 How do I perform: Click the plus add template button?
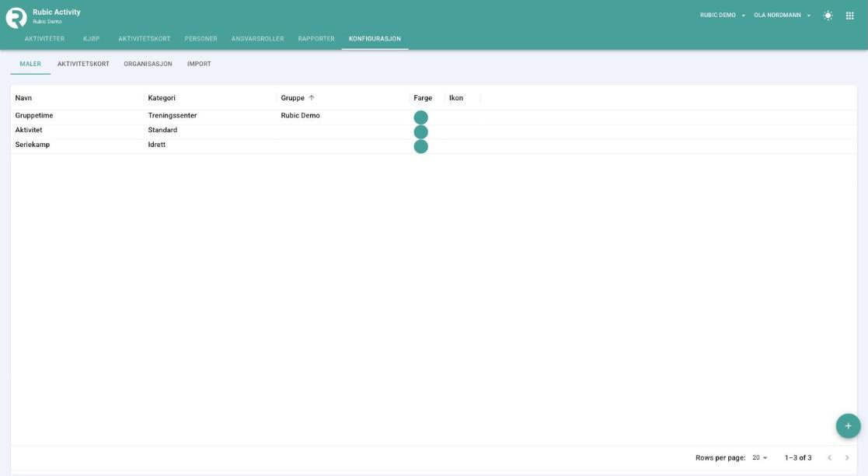click(x=848, y=426)
